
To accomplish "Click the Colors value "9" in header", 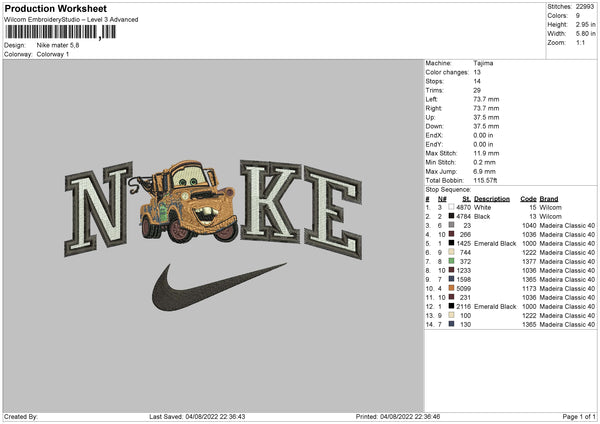I will tap(578, 16).
